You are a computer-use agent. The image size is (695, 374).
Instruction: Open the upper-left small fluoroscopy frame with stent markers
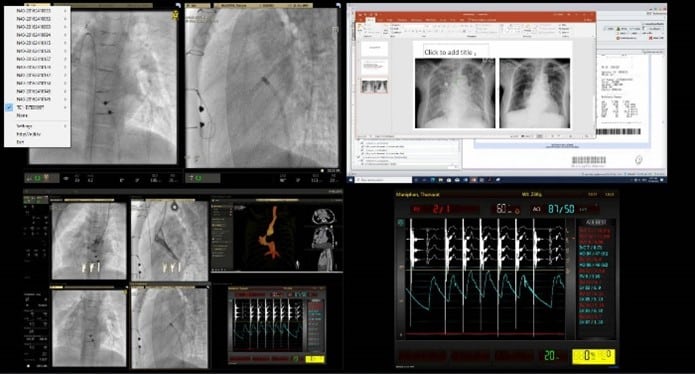point(89,241)
